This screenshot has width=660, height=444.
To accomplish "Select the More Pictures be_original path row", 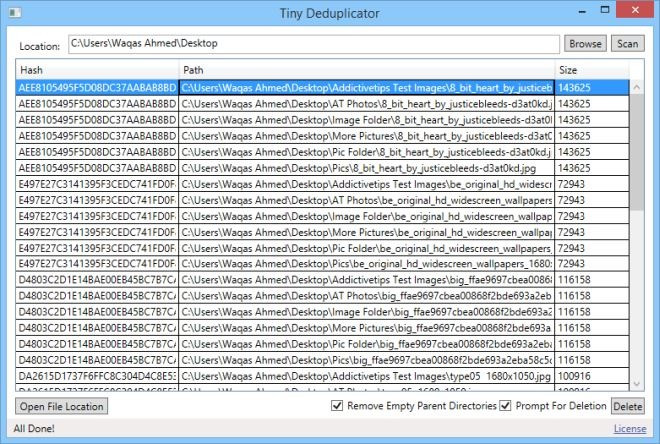I will 367,232.
